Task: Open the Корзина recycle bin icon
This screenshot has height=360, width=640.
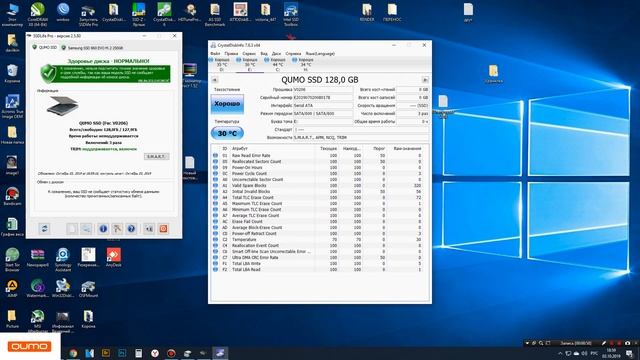Action: click(x=12, y=73)
